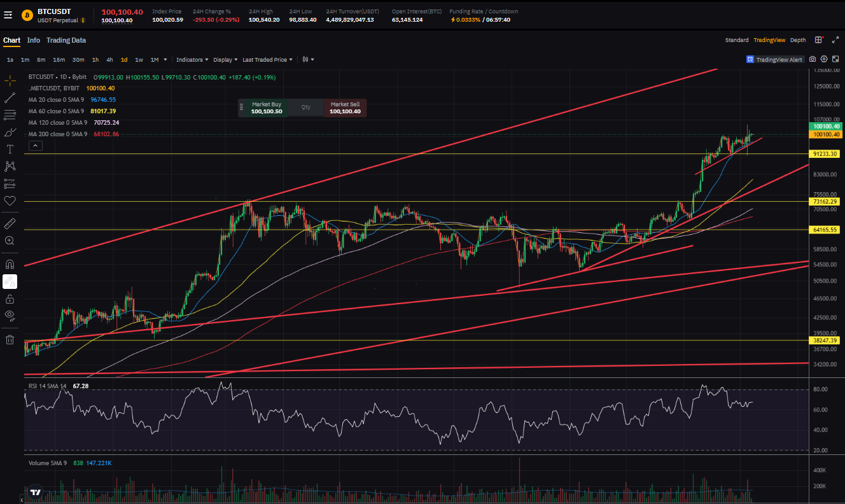Expand the more timeframes dropdown arrow

pyautogui.click(x=165, y=59)
